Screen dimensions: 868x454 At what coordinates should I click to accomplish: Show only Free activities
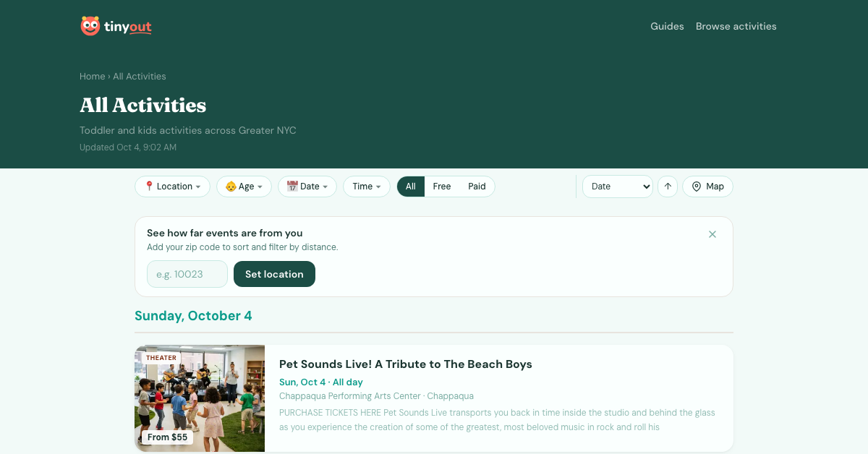442,187
